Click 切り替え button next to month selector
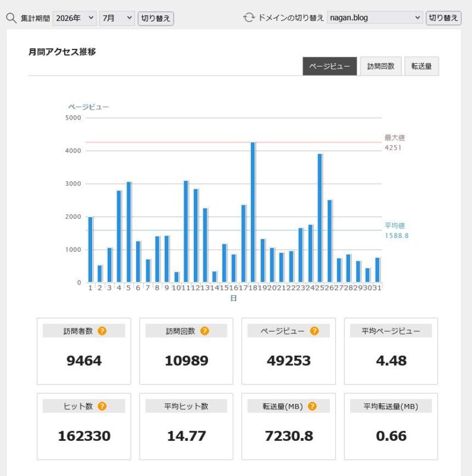The height and width of the screenshot is (476, 472). tap(156, 18)
